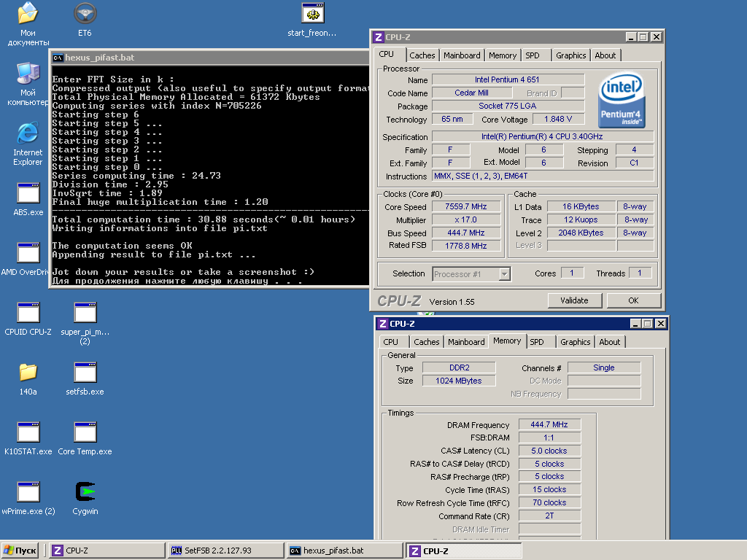This screenshot has height=560, width=747.
Task: Click the memory Type DDR2 field
Action: point(460,367)
